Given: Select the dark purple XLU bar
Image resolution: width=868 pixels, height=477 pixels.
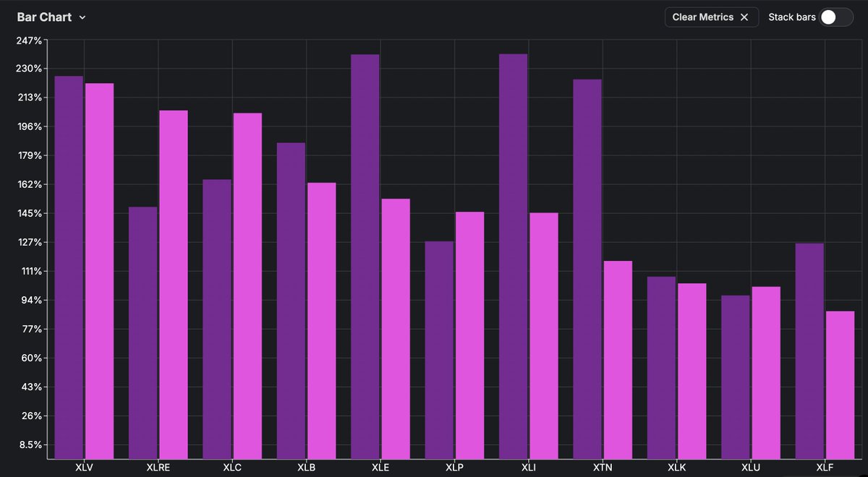Looking at the screenshot, I should [x=735, y=377].
